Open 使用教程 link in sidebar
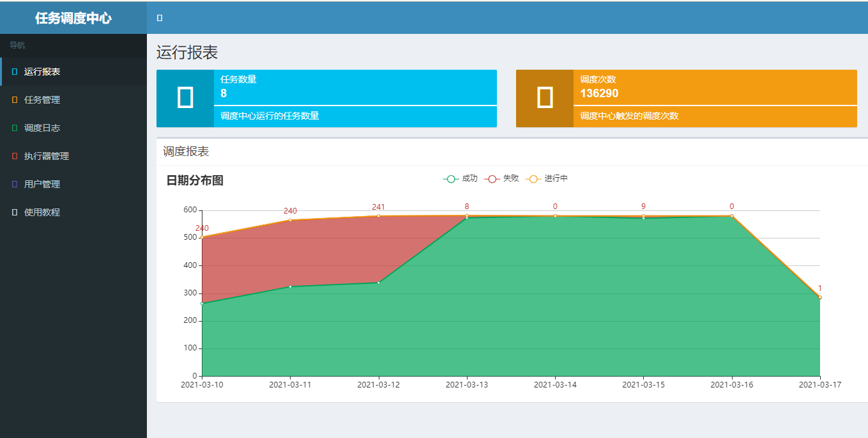Screen dimensions: 868x438 [42, 212]
